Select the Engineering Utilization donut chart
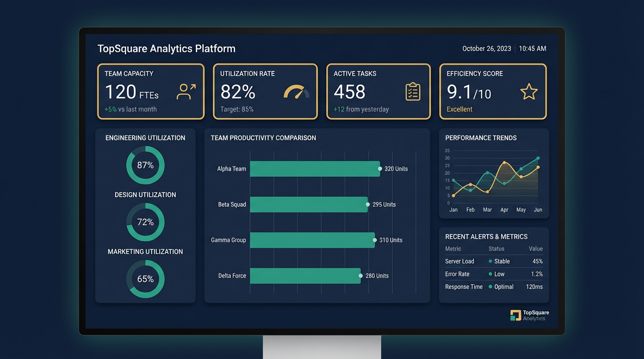The image size is (644, 359). coord(145,165)
